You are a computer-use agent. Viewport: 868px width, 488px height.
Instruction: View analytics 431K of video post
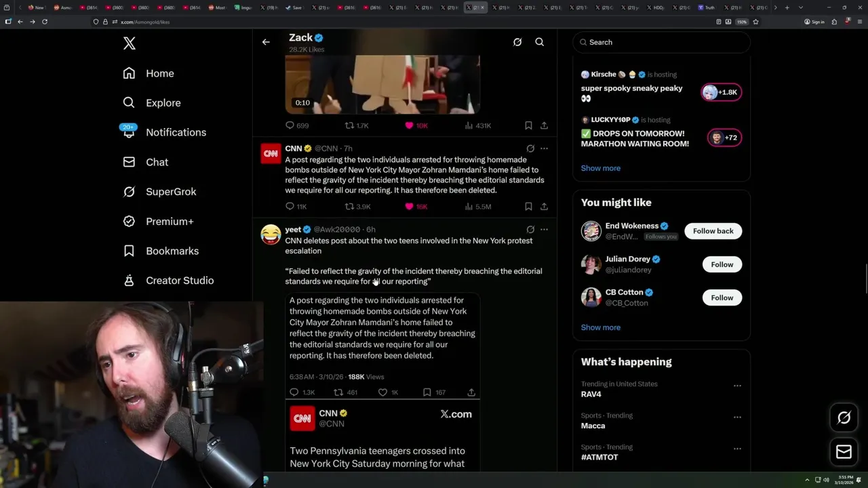pos(477,125)
